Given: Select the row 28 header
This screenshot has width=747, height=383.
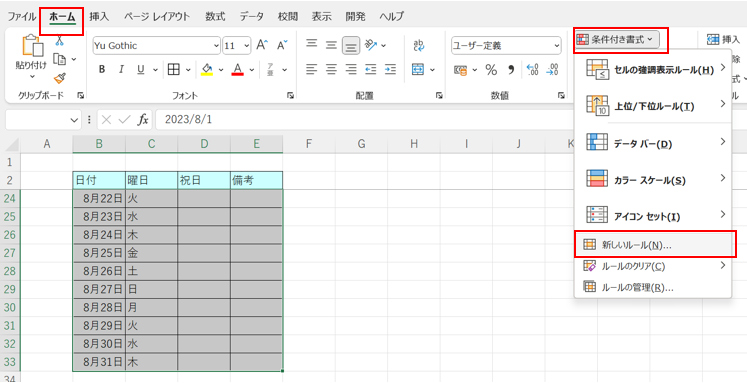Looking at the screenshot, I should click(10, 271).
